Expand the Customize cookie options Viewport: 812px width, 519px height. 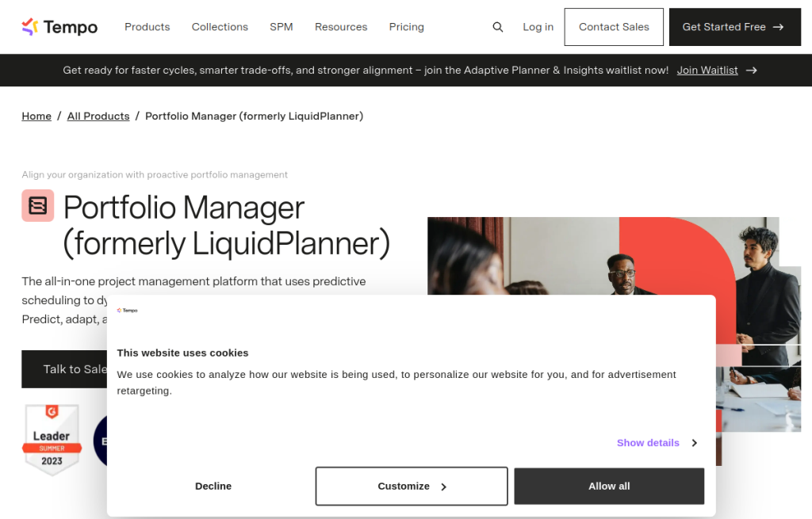point(411,486)
